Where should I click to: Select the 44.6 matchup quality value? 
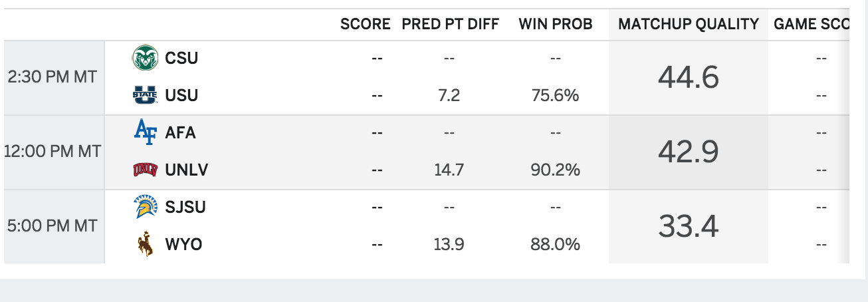pyautogui.click(x=689, y=78)
